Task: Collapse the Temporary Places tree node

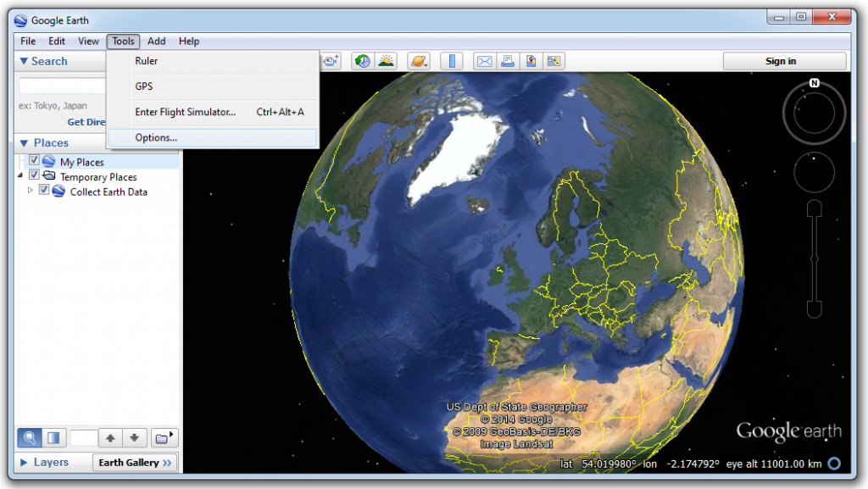Action: click(x=20, y=175)
